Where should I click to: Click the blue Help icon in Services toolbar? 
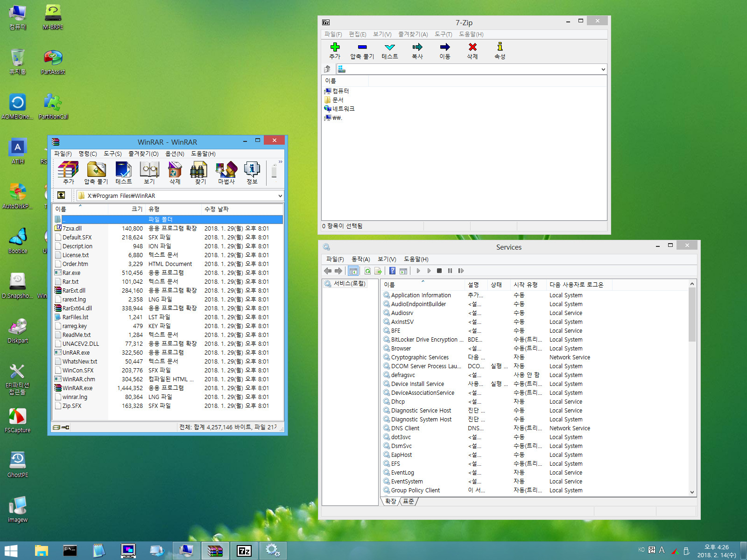(x=393, y=271)
